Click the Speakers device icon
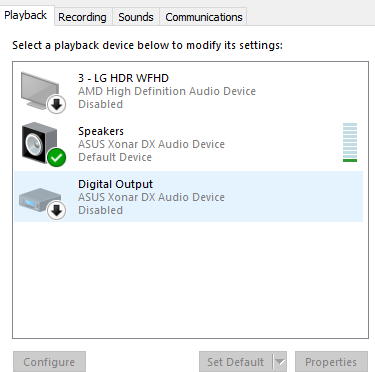This screenshot has width=375, height=372. pos(39,143)
